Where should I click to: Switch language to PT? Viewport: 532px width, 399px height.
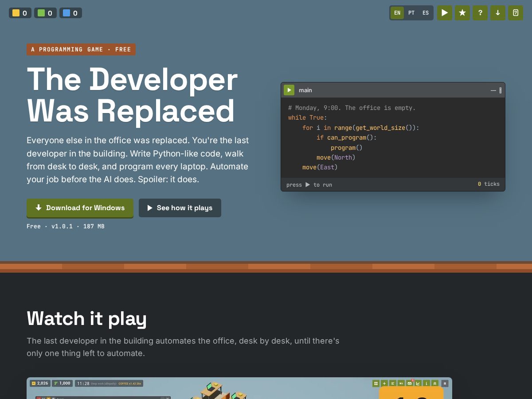tap(411, 13)
